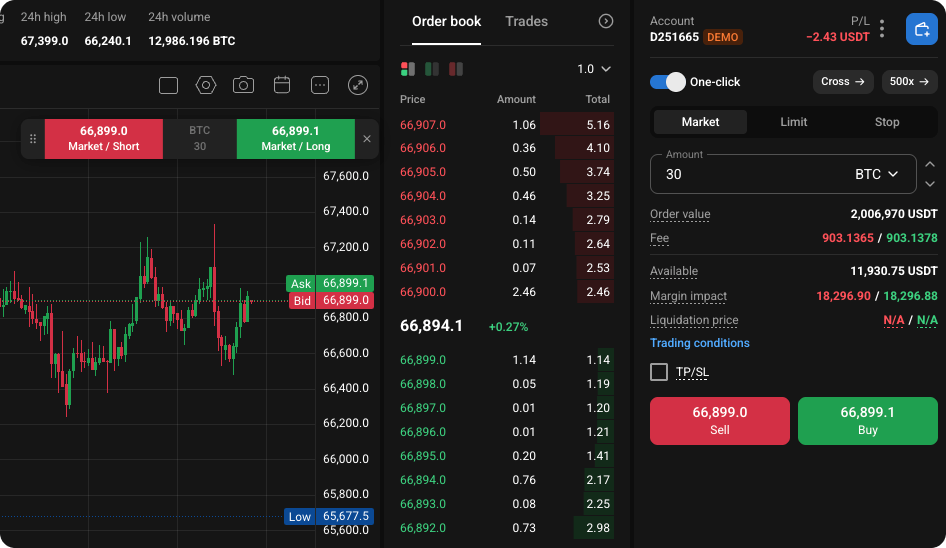Click the ask price 66,900.0 row
The height and width of the screenshot is (548, 946).
click(x=507, y=292)
